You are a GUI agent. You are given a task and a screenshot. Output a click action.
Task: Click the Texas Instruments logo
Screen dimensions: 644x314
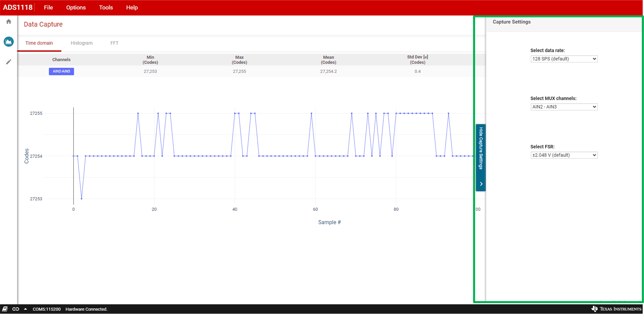point(616,309)
